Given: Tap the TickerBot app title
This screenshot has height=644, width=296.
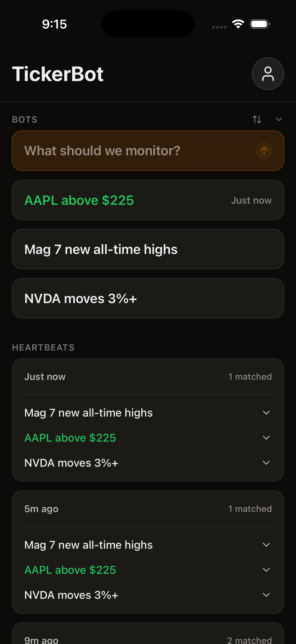Looking at the screenshot, I should tap(58, 74).
